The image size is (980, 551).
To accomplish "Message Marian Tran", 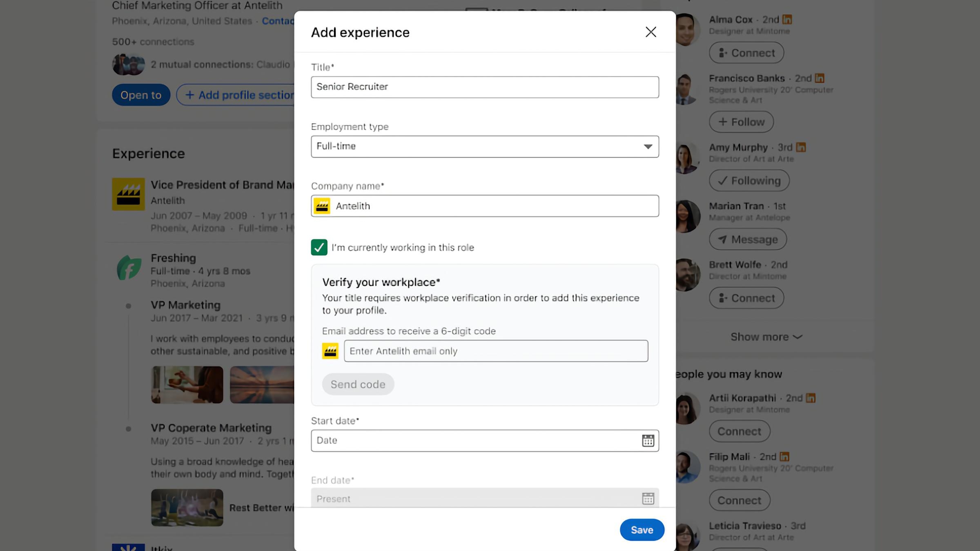I will (x=747, y=239).
